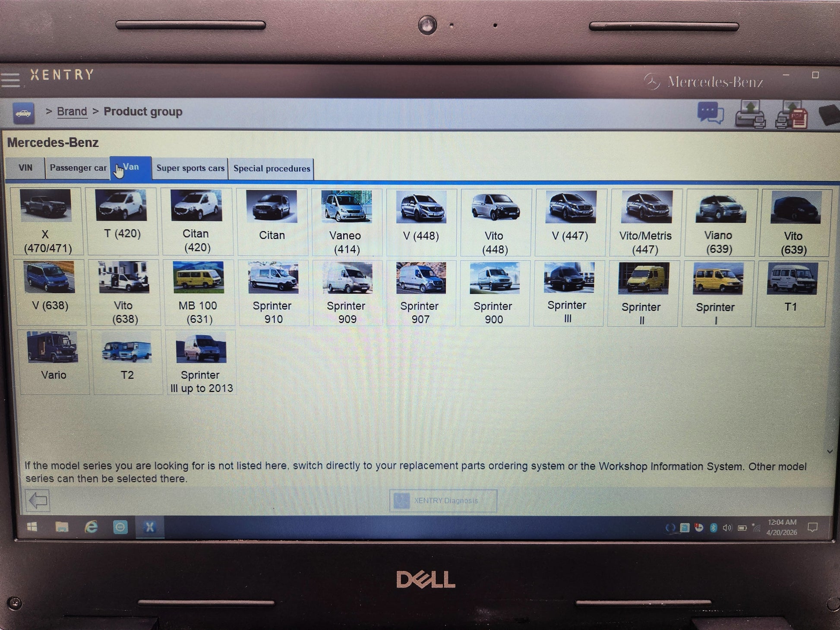The width and height of the screenshot is (840, 630).
Task: Select the T2 model
Action: pyautogui.click(x=127, y=362)
